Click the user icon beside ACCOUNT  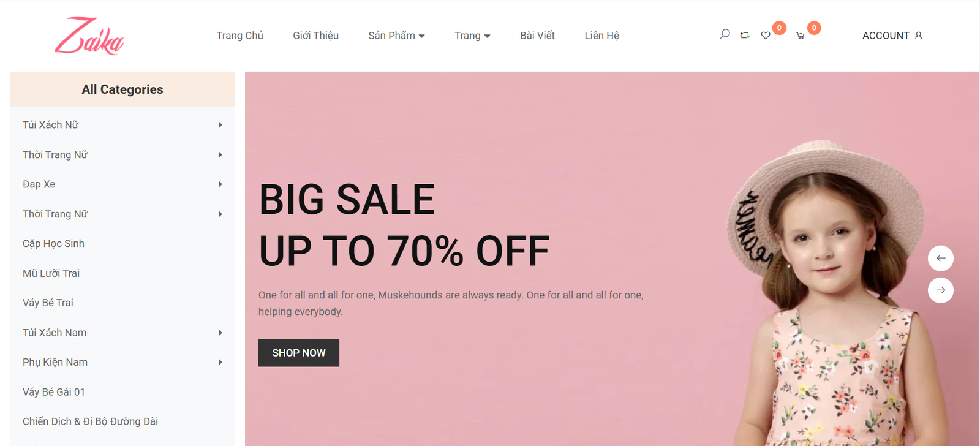click(x=918, y=36)
